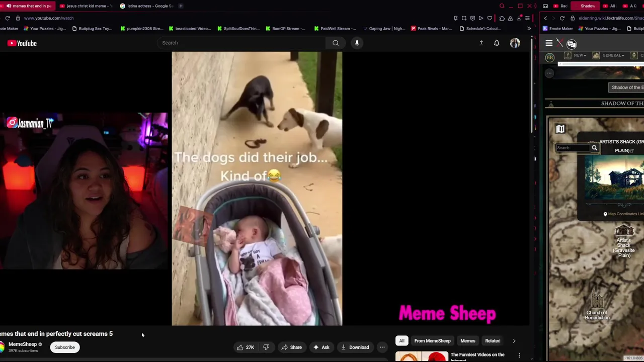Viewport: 644px width, 362px height.
Task: Click the Map Coordinates Link
Action: [x=623, y=214]
